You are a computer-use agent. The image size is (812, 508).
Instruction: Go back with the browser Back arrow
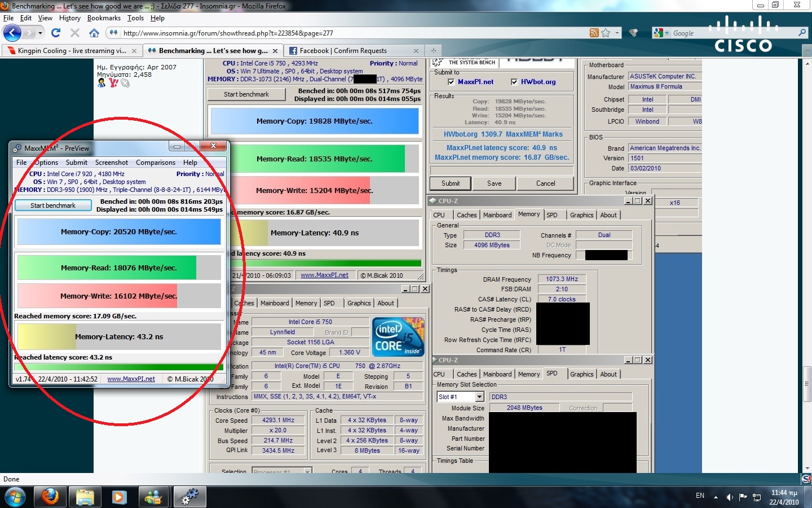[x=12, y=33]
